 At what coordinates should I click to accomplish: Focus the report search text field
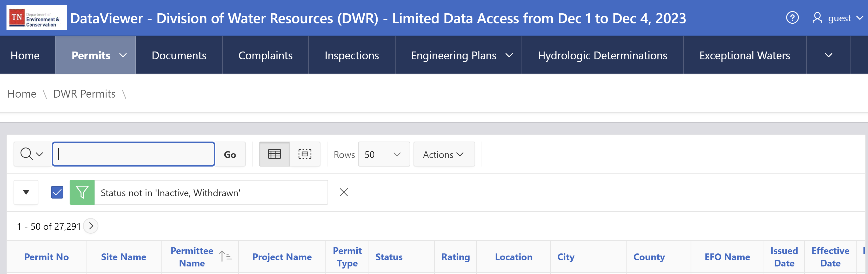133,154
